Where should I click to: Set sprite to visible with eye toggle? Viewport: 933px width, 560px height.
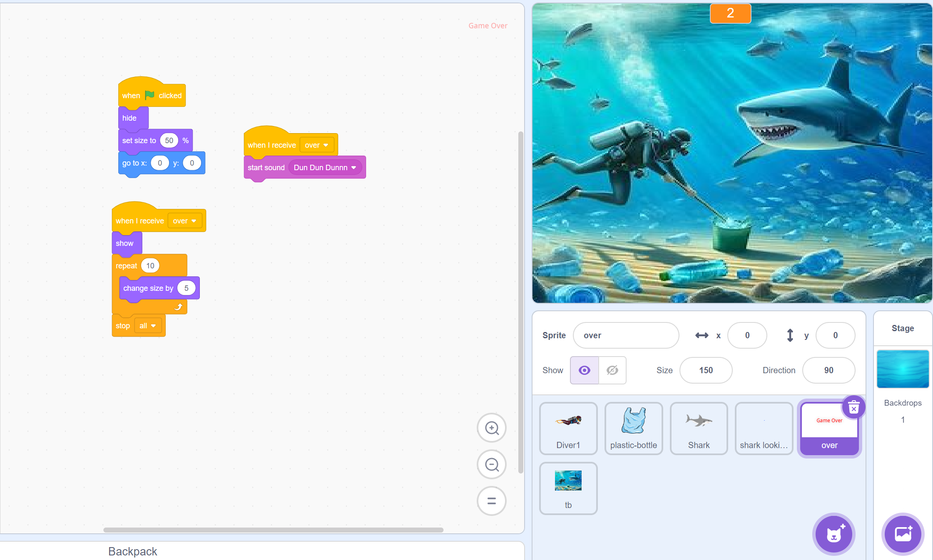pyautogui.click(x=585, y=370)
